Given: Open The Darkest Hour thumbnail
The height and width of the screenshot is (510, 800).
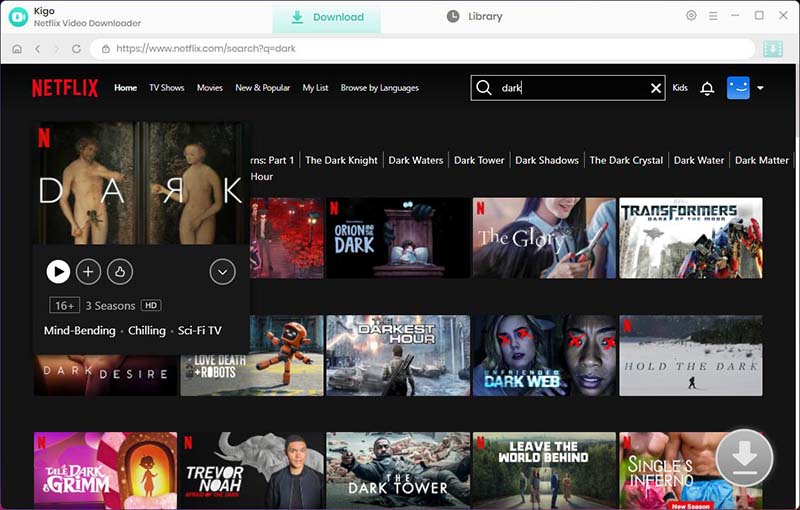Looking at the screenshot, I should click(x=398, y=355).
